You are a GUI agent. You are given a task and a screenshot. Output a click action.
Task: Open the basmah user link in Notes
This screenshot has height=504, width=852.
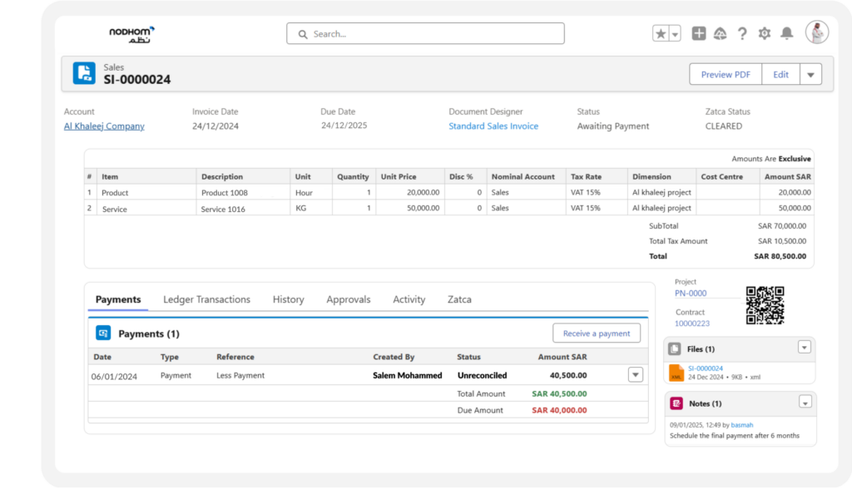741,425
